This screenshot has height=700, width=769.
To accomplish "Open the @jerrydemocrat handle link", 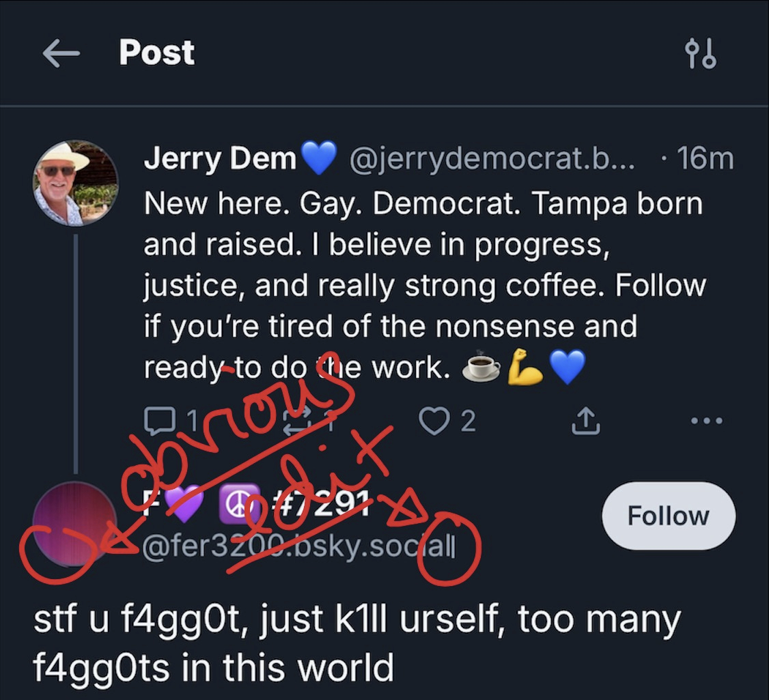I will click(x=492, y=160).
